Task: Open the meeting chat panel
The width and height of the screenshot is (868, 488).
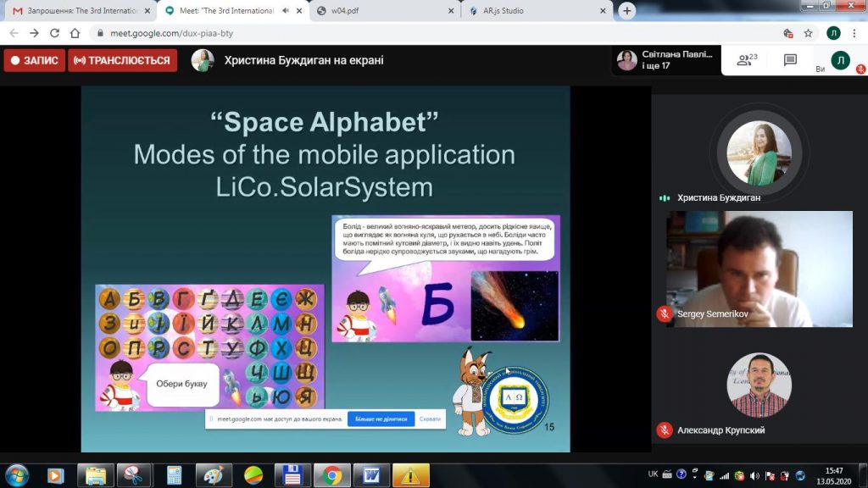Action: [790, 60]
